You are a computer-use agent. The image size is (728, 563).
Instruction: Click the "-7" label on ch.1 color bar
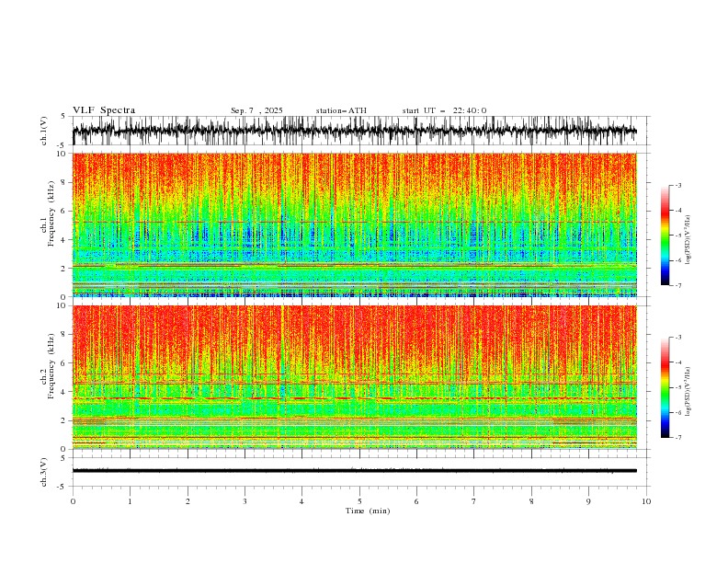coord(678,286)
